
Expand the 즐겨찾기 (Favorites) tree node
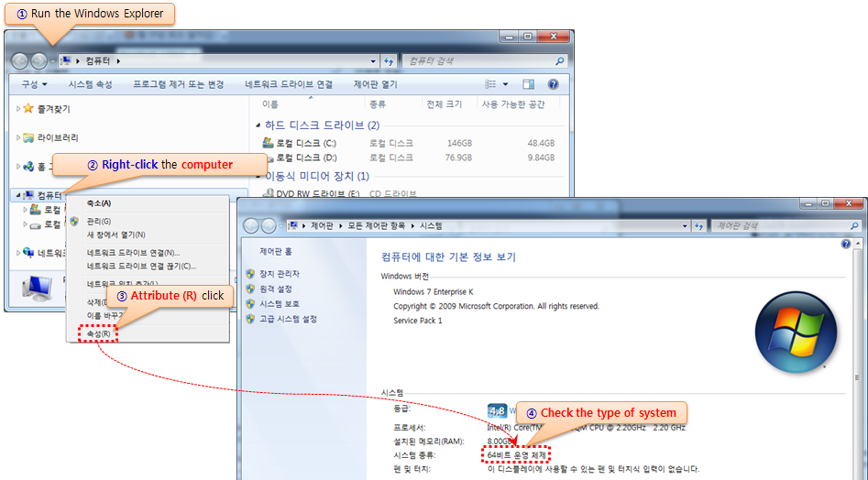pos(17,109)
